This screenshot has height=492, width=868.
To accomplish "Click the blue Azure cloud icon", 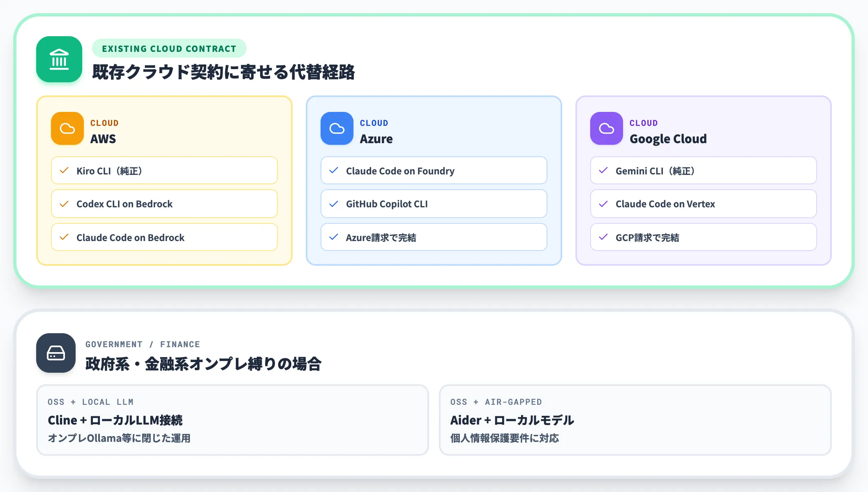I will point(337,128).
